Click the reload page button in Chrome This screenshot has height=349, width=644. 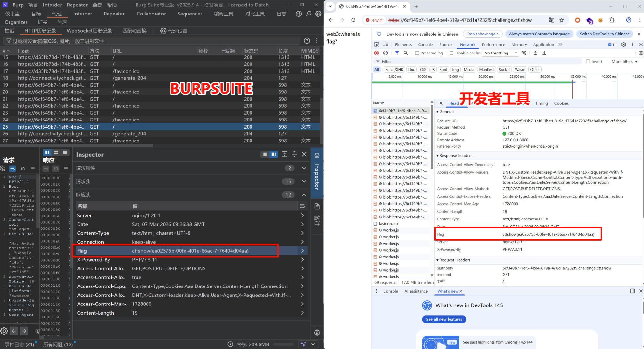[x=353, y=20]
